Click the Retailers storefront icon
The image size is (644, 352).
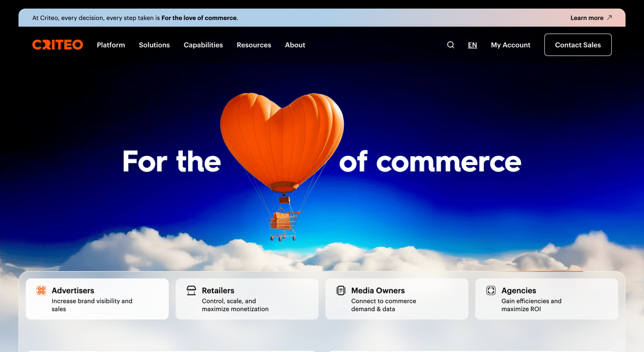(x=191, y=290)
